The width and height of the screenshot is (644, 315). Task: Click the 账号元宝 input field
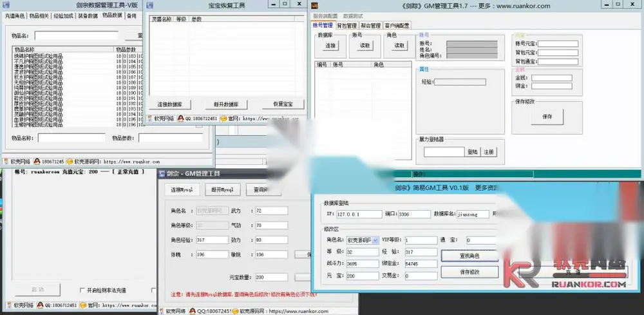pyautogui.click(x=558, y=44)
